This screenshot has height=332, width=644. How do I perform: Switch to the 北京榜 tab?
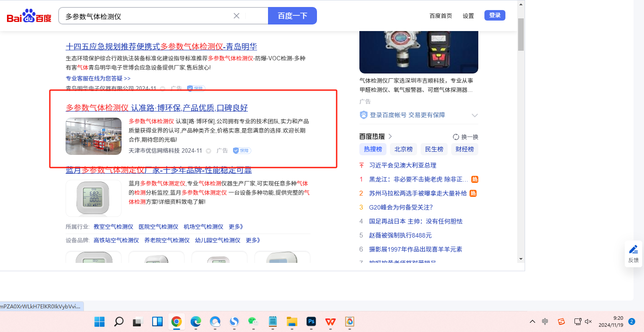pyautogui.click(x=404, y=149)
